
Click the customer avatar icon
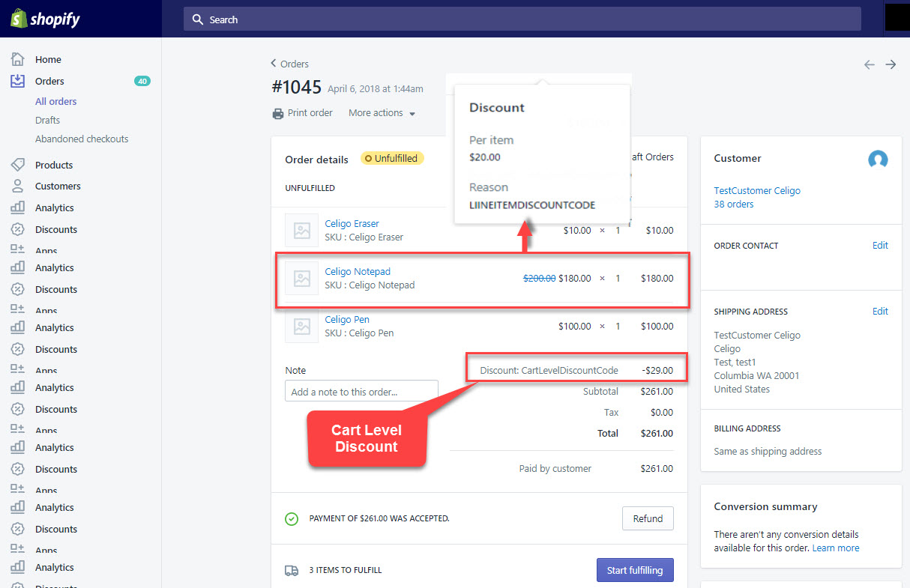[878, 159]
